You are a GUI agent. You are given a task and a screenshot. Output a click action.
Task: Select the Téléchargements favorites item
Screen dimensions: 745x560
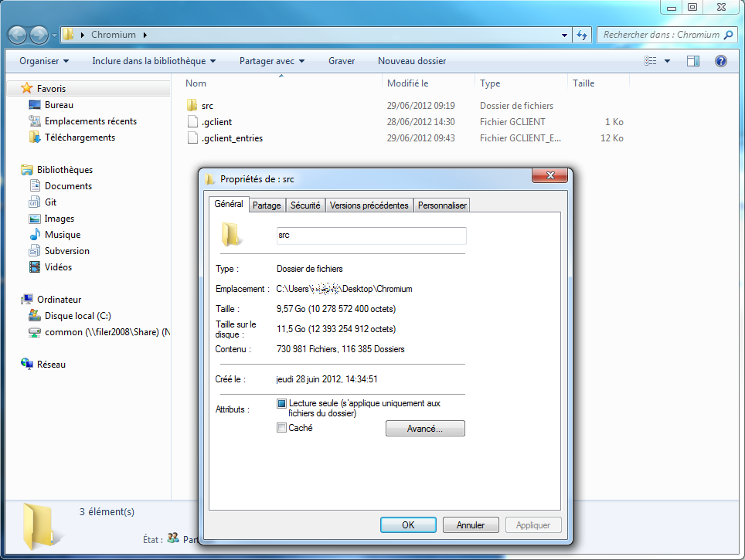point(80,137)
